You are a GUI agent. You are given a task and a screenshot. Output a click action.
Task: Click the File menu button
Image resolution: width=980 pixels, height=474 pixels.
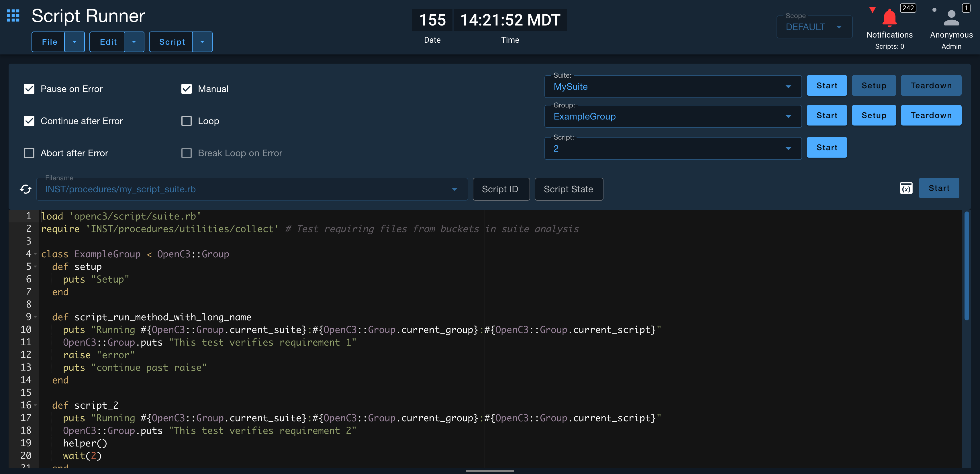49,42
